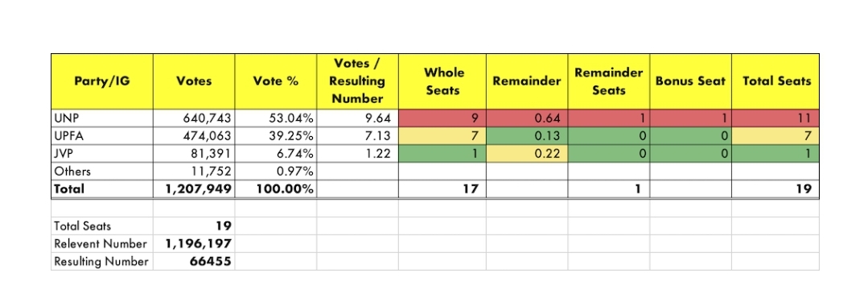Viewport: 868px width, 302px height.
Task: Select the Votes column header
Action: click(194, 81)
